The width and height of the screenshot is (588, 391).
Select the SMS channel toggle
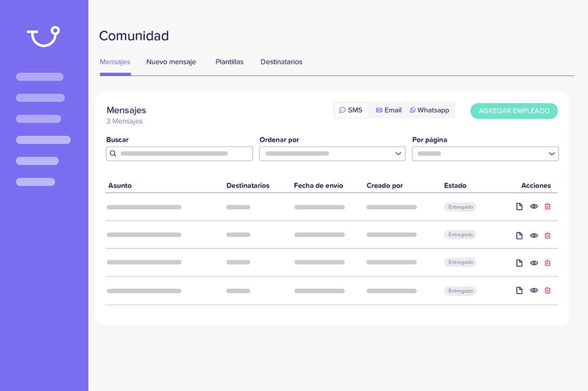[351, 110]
